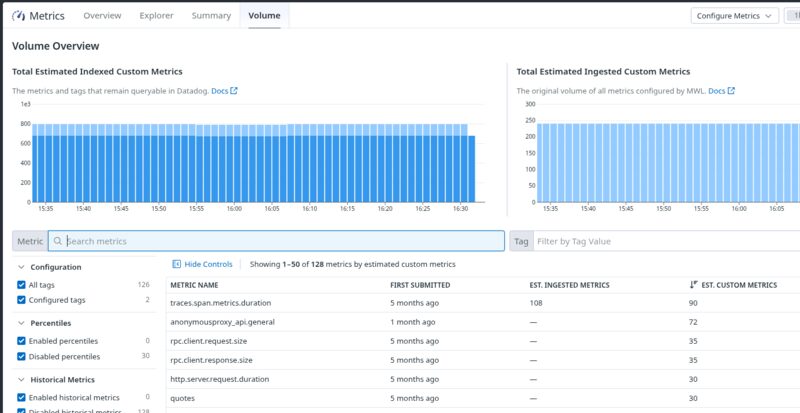This screenshot has height=413, width=800.
Task: Click the search magnifier icon in metrics field
Action: [x=58, y=241]
